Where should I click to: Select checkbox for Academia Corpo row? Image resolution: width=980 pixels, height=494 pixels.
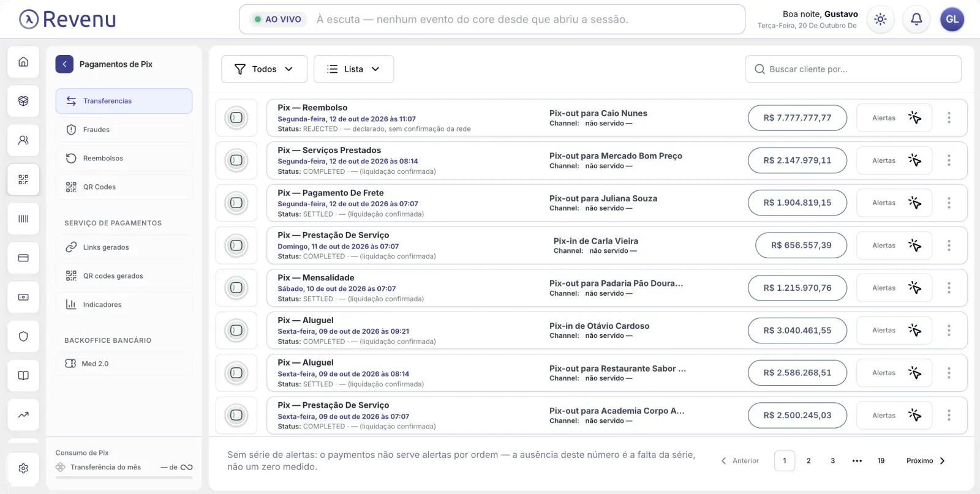click(x=236, y=415)
